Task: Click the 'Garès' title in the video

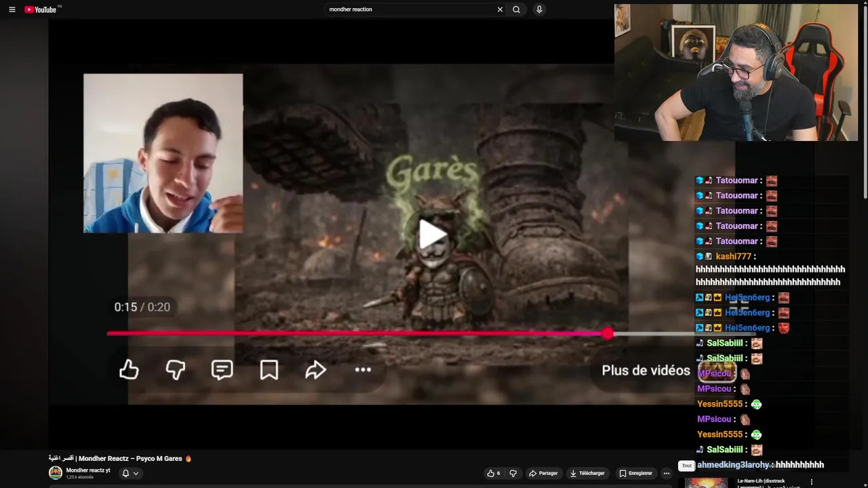Action: tap(432, 171)
